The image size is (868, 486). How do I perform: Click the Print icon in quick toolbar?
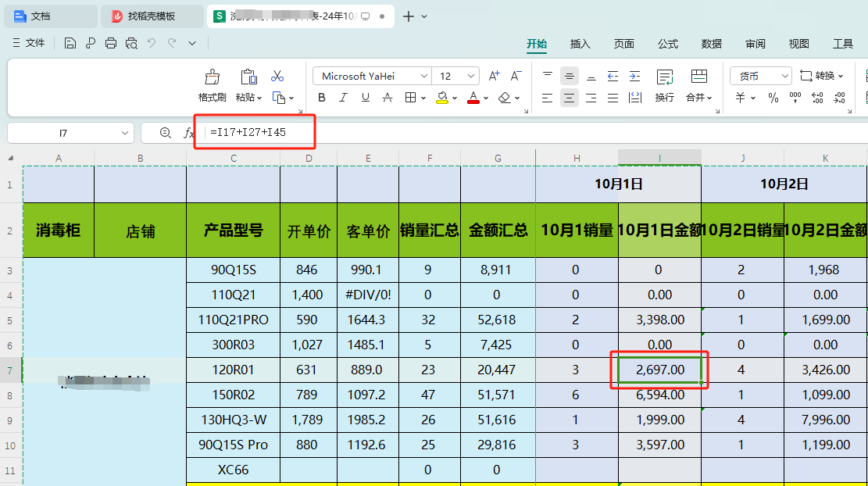111,43
